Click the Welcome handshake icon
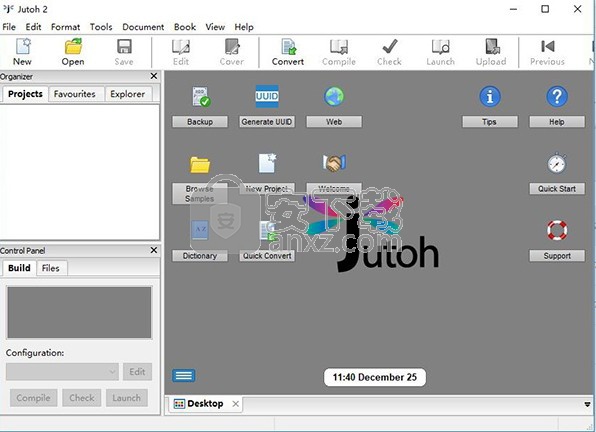 point(334,163)
